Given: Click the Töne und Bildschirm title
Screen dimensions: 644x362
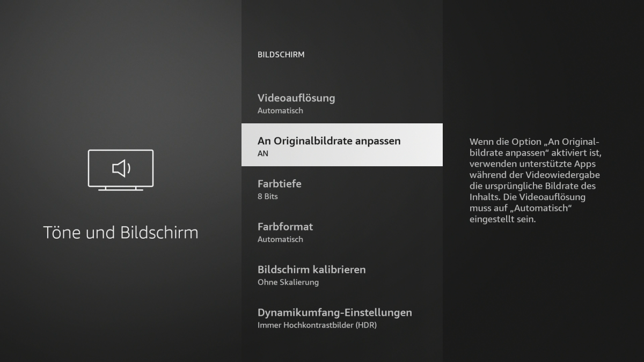Looking at the screenshot, I should point(121,232).
